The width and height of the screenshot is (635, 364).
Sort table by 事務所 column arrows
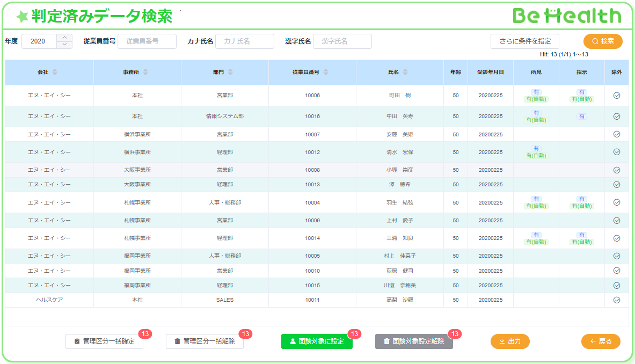click(145, 72)
